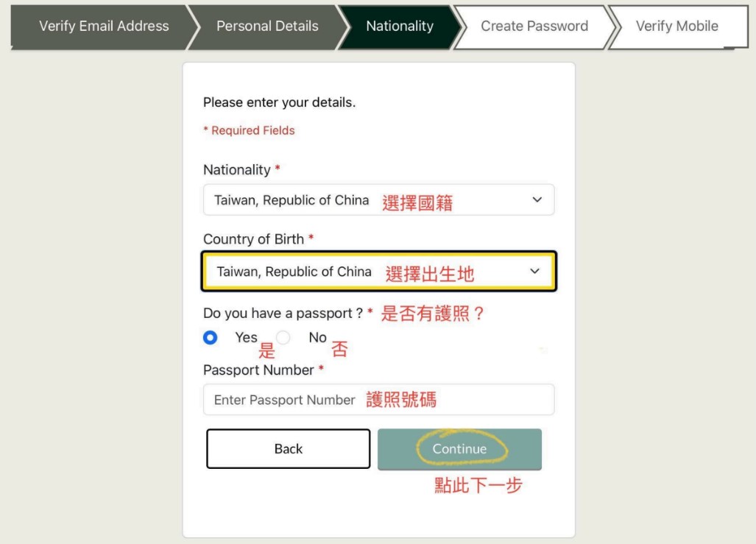Click the Yes label for passport question

246,338
